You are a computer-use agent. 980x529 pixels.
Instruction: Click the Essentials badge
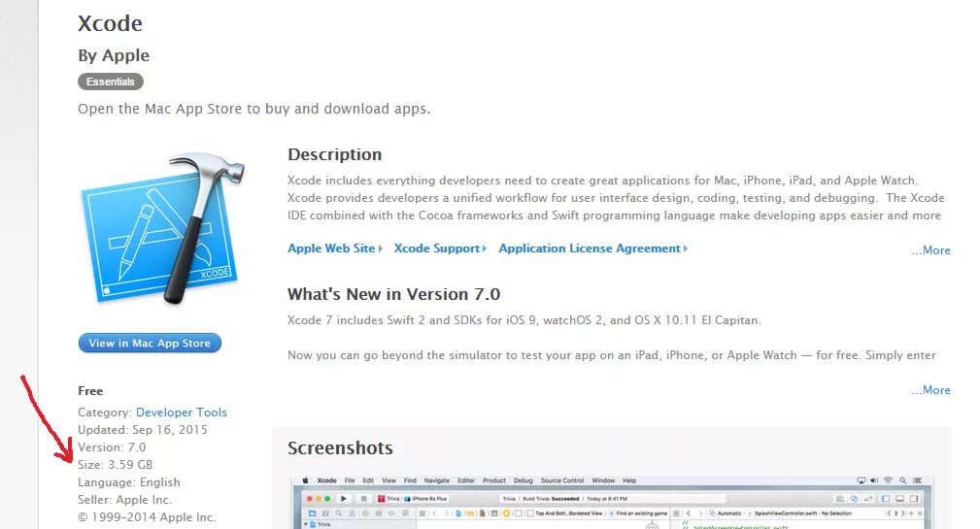coord(111,82)
